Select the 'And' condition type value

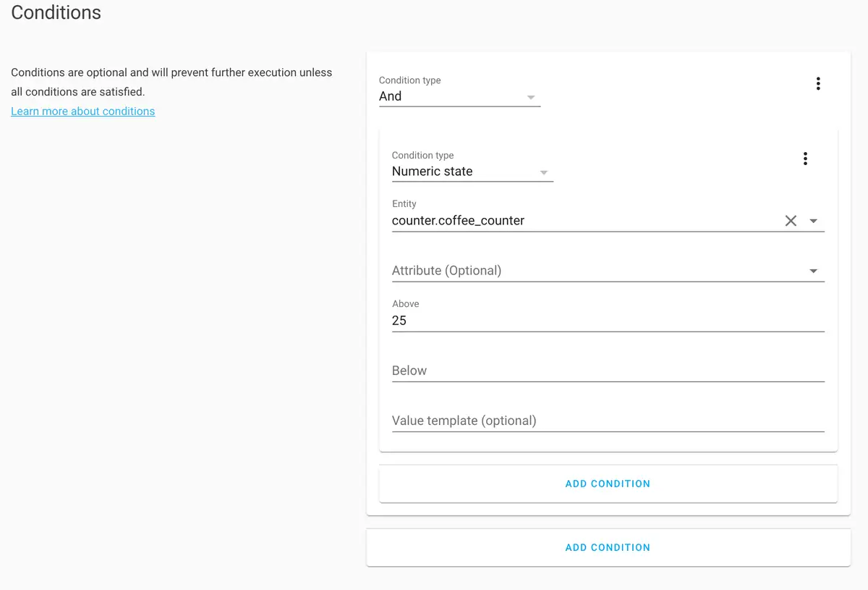[x=391, y=96]
